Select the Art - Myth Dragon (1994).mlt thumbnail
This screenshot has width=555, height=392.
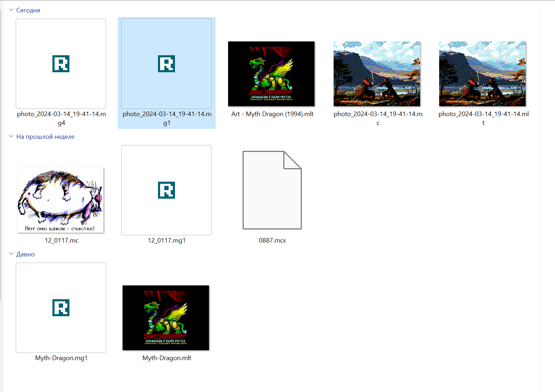tap(271, 74)
